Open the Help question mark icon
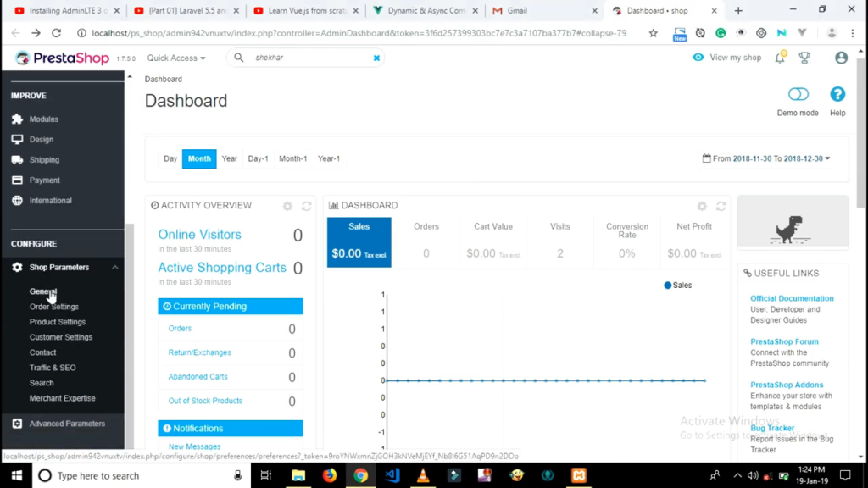This screenshot has height=488, width=868. (x=837, y=94)
